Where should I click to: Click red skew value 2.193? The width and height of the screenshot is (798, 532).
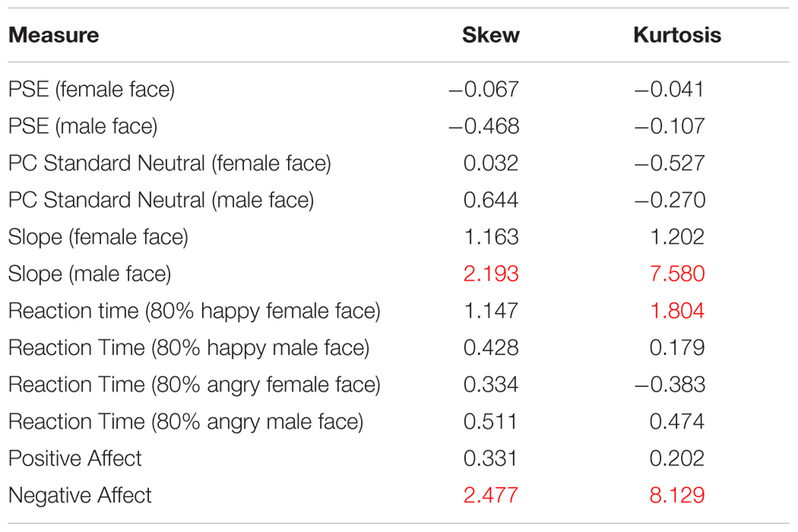point(491,274)
